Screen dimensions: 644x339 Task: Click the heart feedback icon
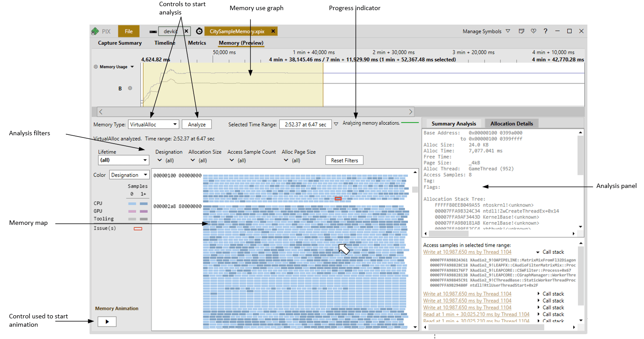click(533, 31)
